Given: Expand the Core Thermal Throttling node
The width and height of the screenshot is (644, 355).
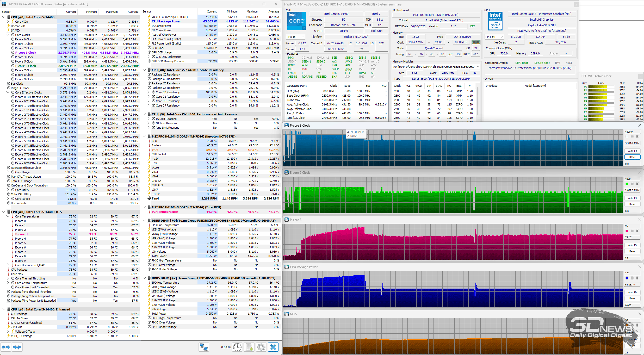Looking at the screenshot, I should point(8,278).
